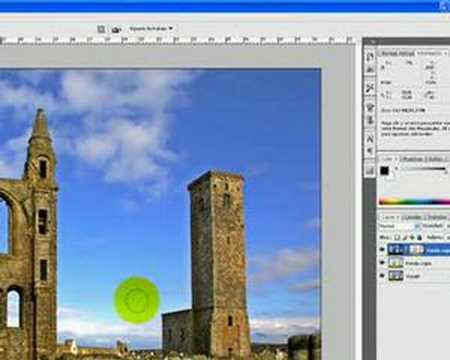Screen dimensions: 450x360
Task: Click the padlock lock-all icon in Layers
Action: 420,237
